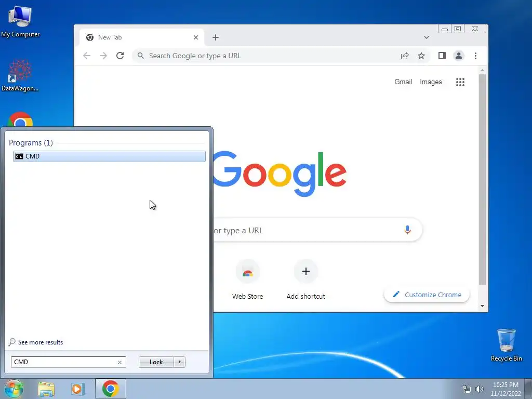Open Windows Explorer from the taskbar
532x399 pixels.
[x=46, y=389]
